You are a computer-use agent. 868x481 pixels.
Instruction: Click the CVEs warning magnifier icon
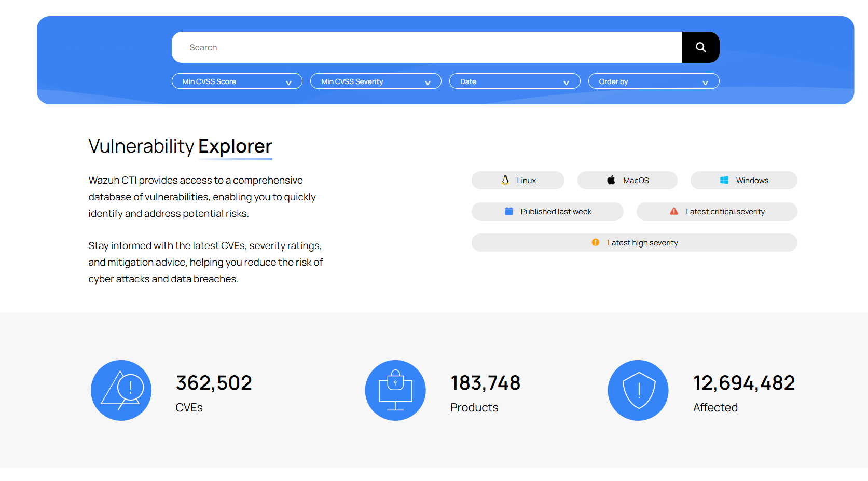coord(121,390)
